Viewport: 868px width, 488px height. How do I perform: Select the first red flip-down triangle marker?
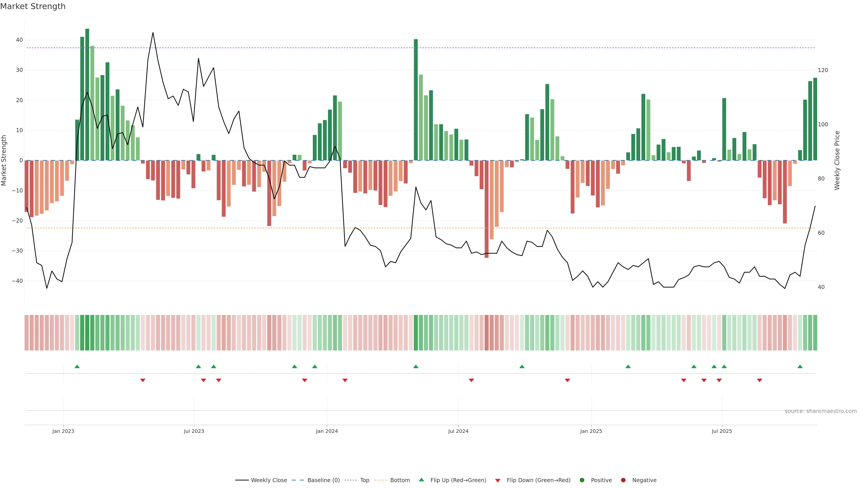[x=143, y=380]
